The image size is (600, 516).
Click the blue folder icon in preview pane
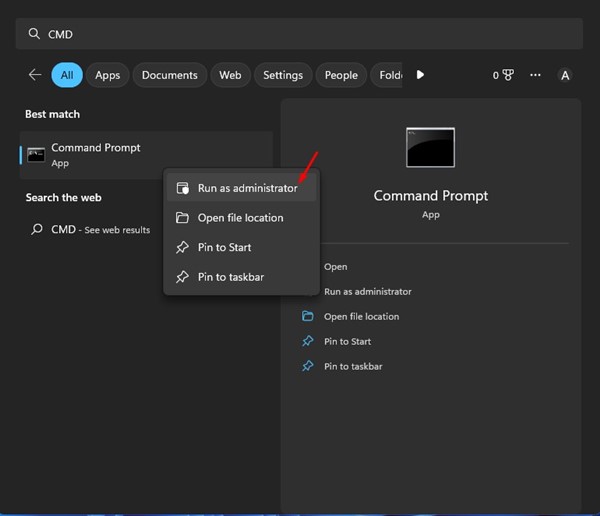click(308, 316)
